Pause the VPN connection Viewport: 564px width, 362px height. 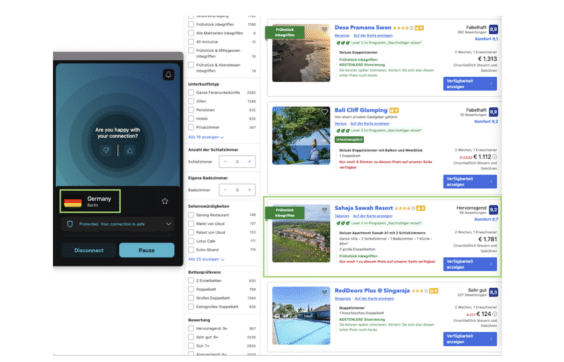tap(146, 250)
